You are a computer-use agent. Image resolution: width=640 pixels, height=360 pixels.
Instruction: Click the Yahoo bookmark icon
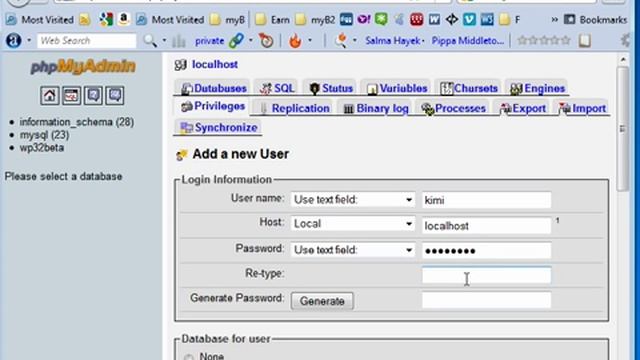tap(363, 19)
